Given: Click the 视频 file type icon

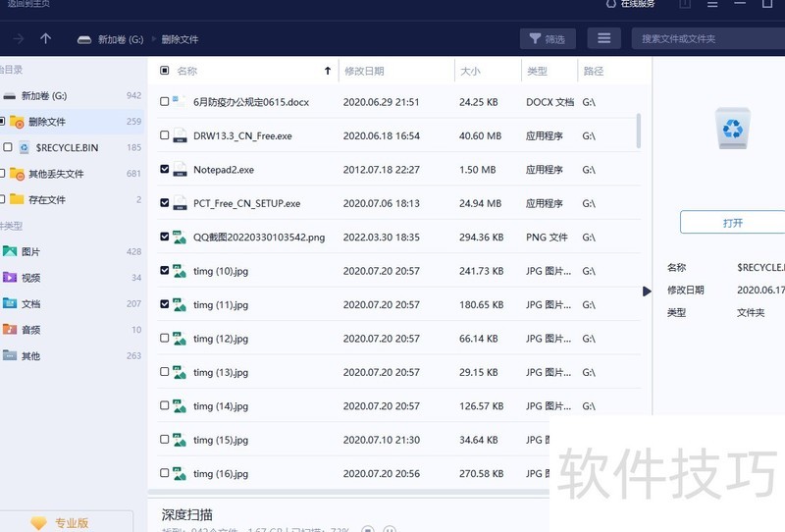Looking at the screenshot, I should pos(10,278).
